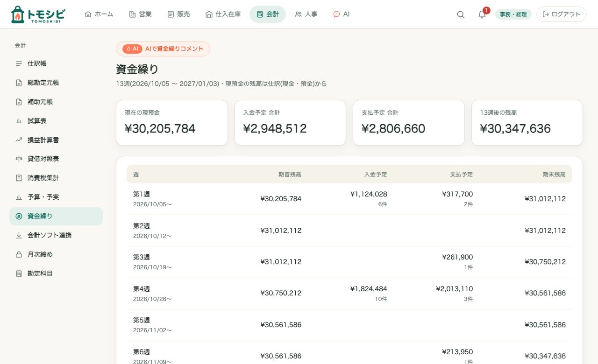The height and width of the screenshot is (364, 598).
Task: Open the 仕入在庫 tab
Action: 223,14
